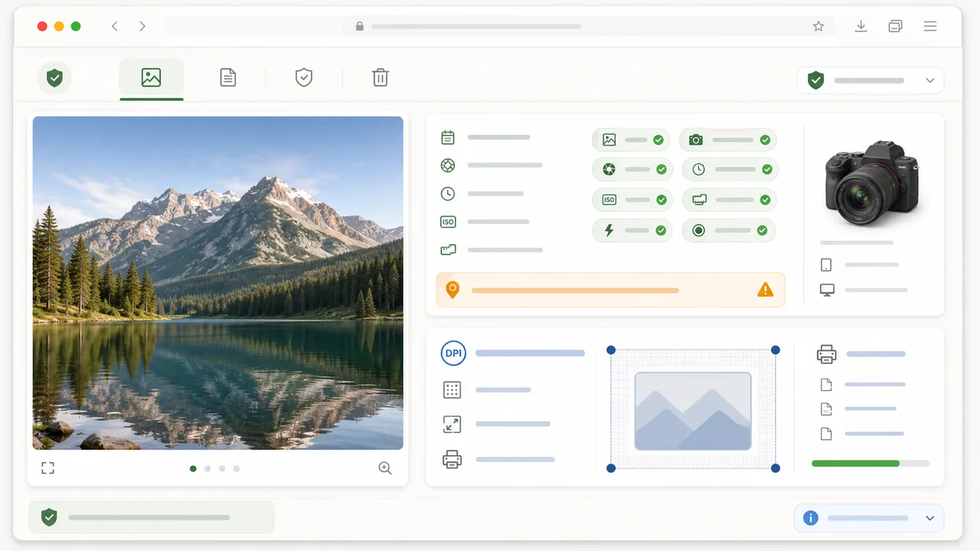
Task: Click the camera product image
Action: (872, 181)
